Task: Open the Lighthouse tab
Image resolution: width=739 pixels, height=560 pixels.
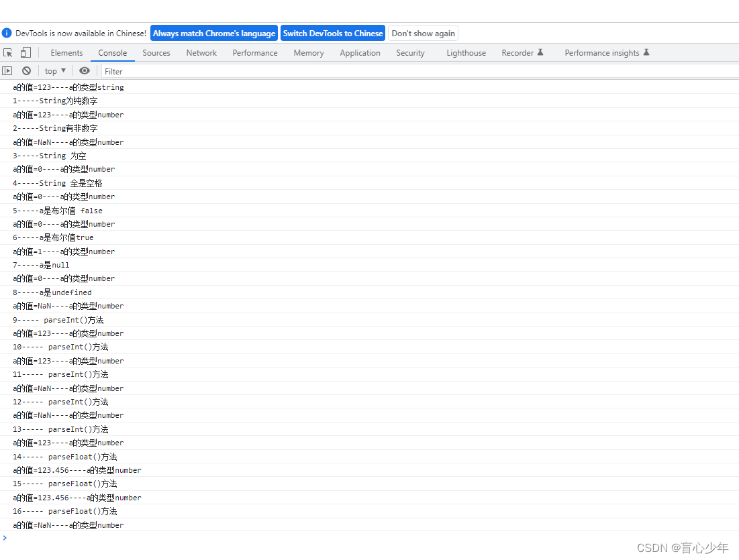Action: (466, 53)
